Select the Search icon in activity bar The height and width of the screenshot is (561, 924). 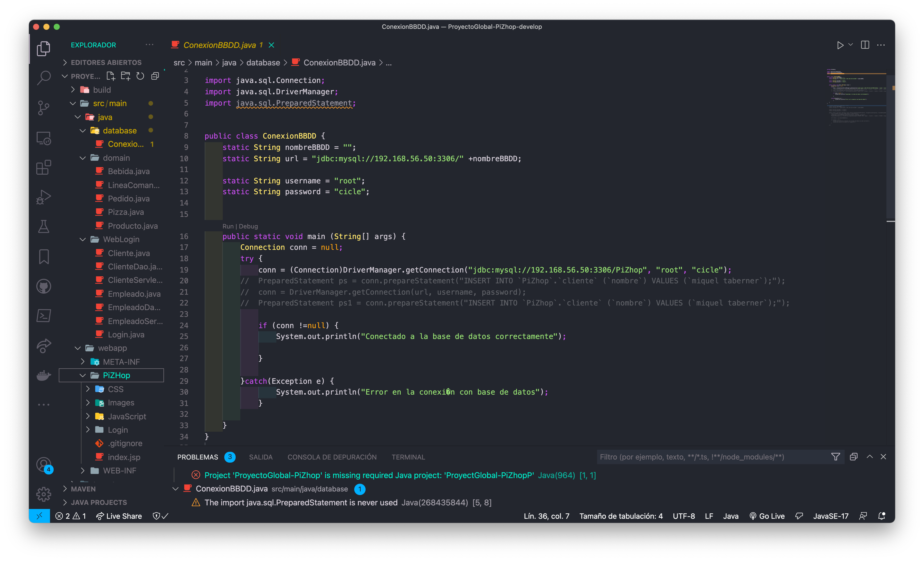click(44, 77)
